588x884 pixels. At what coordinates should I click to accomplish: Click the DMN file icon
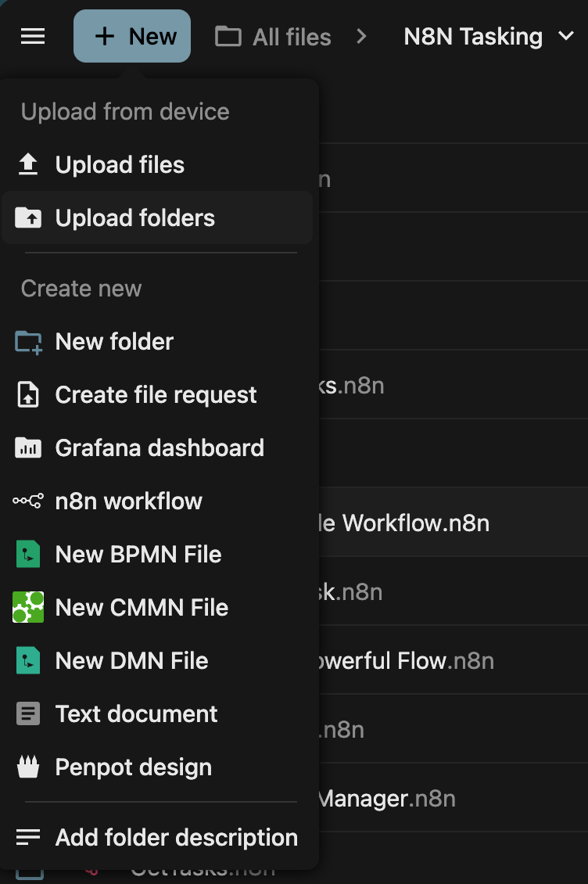pos(28,661)
